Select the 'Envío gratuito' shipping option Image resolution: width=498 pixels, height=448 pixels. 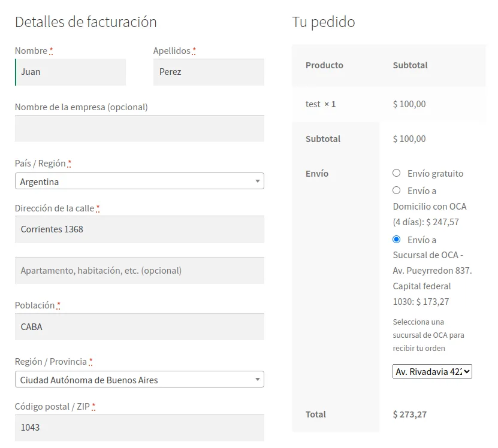click(397, 173)
